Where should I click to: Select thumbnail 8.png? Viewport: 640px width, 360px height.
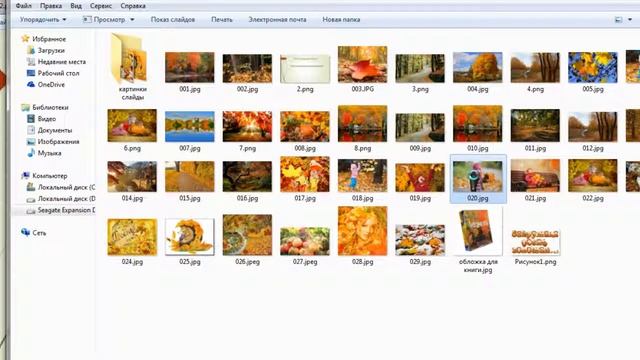coord(362,124)
